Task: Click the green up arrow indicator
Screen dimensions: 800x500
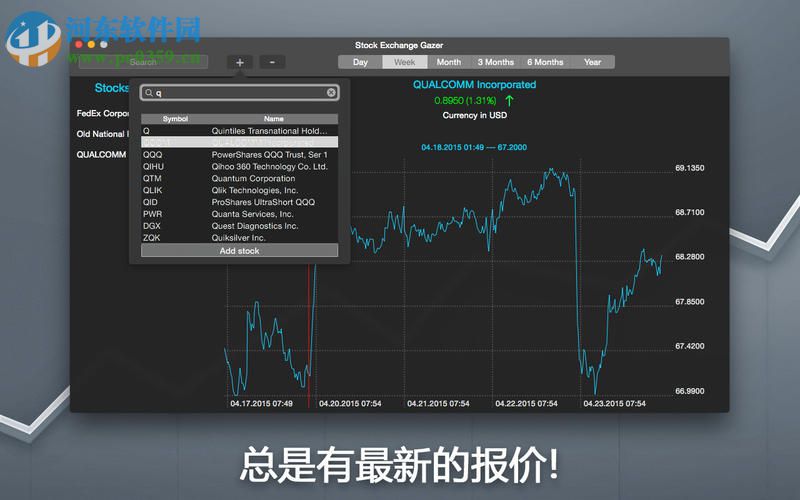Action: click(x=509, y=101)
